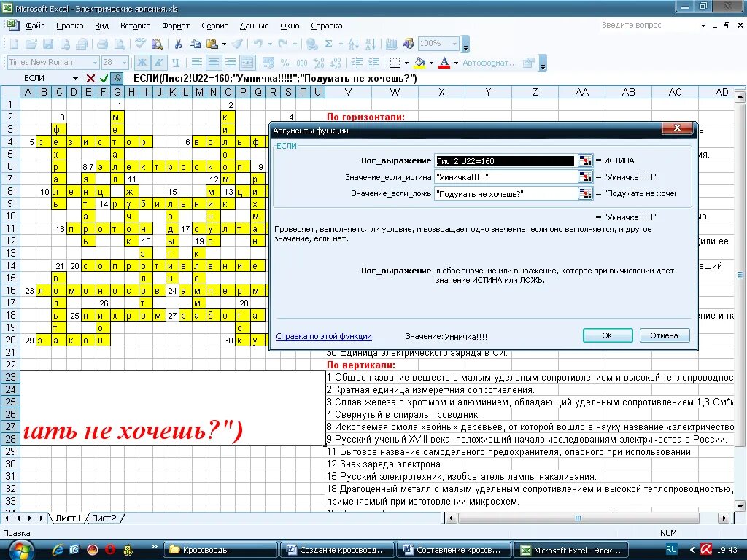Toggle Bold (Ж) formatting
This screenshot has height=560, width=747.
[142, 63]
